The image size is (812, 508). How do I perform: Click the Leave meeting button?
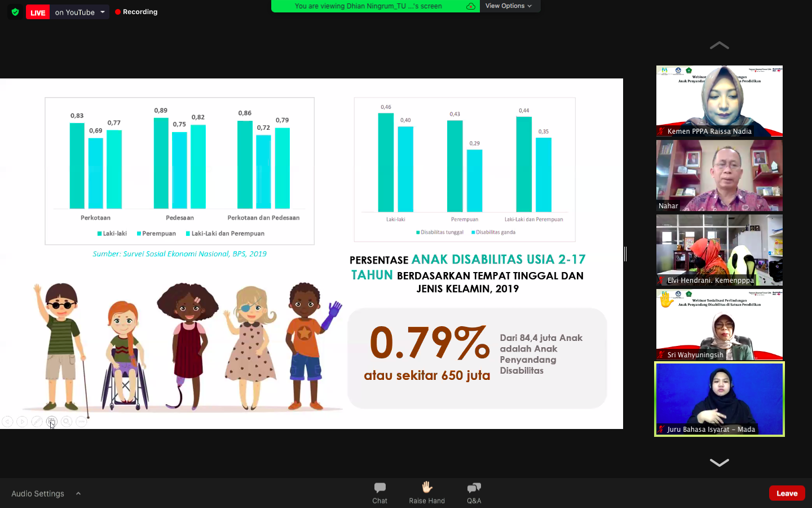pyautogui.click(x=787, y=493)
